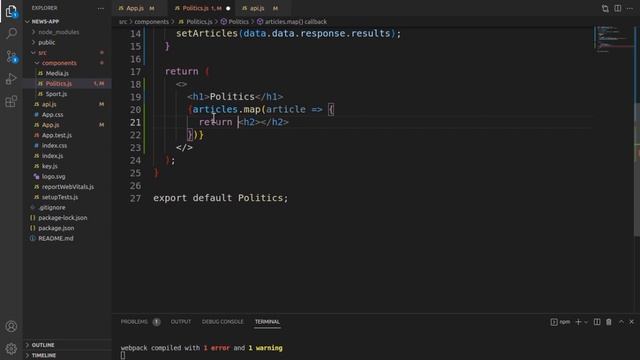Open the Run and Debug view
This screenshot has width=640, height=360.
coord(11,79)
